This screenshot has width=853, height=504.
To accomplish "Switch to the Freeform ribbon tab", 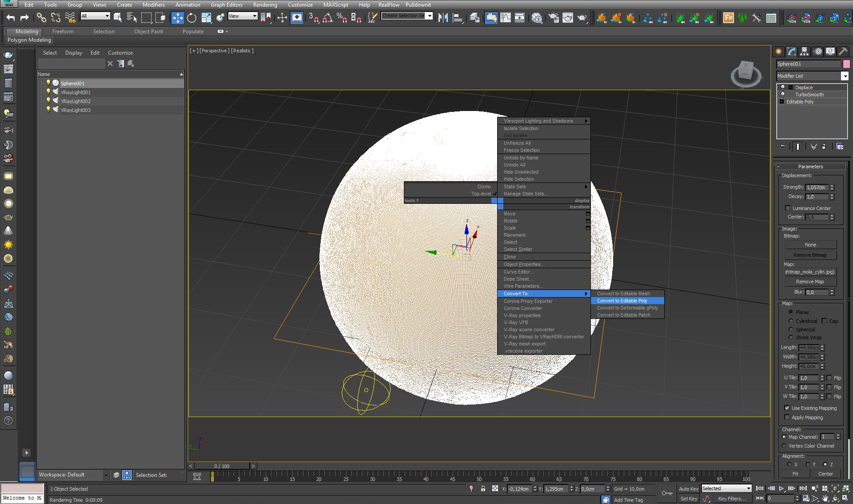I will coord(63,31).
